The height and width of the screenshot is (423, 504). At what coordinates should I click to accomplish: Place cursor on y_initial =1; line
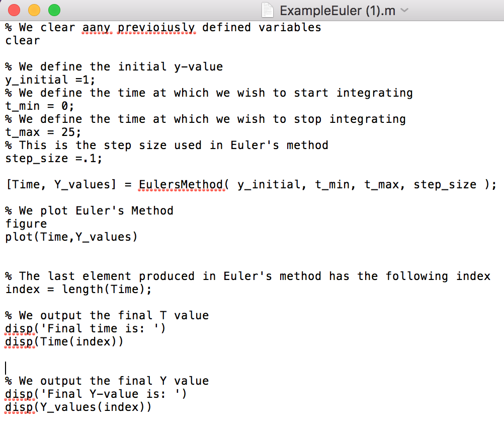[x=50, y=80]
